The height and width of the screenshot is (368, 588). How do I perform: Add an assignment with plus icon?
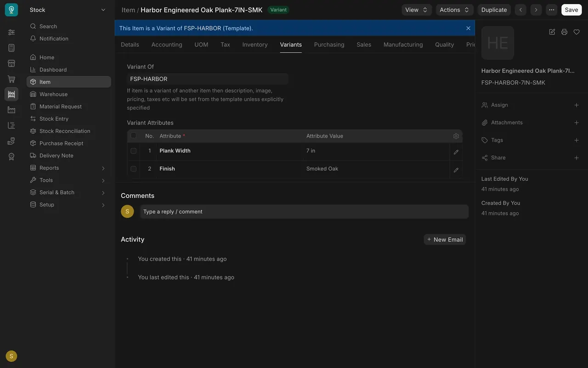pyautogui.click(x=577, y=105)
